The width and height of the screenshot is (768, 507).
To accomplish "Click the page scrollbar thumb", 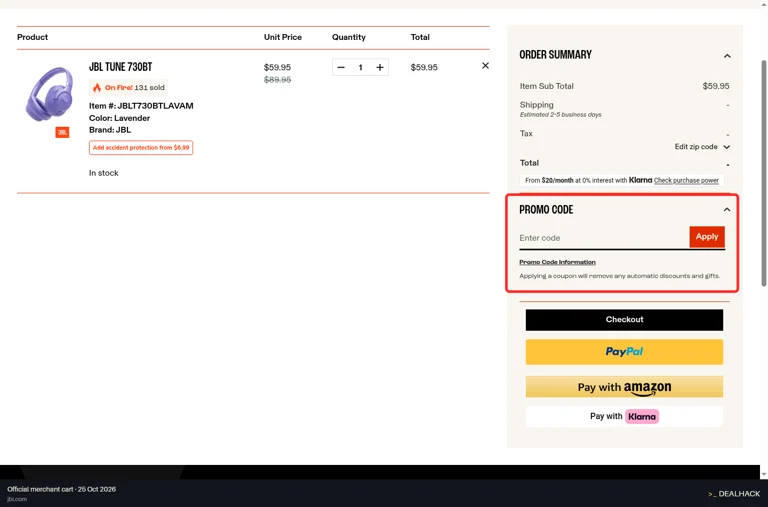I will (x=763, y=172).
